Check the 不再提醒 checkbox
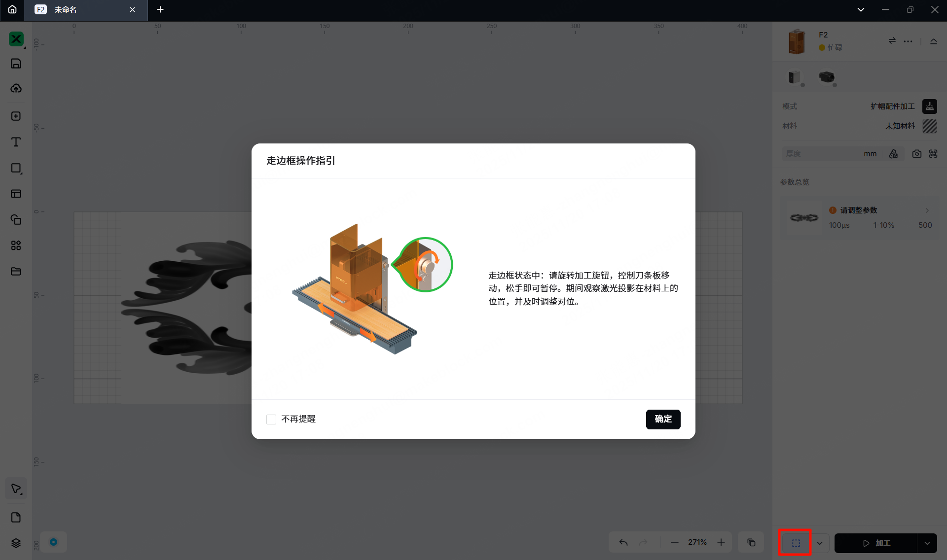The image size is (947, 560). point(271,419)
